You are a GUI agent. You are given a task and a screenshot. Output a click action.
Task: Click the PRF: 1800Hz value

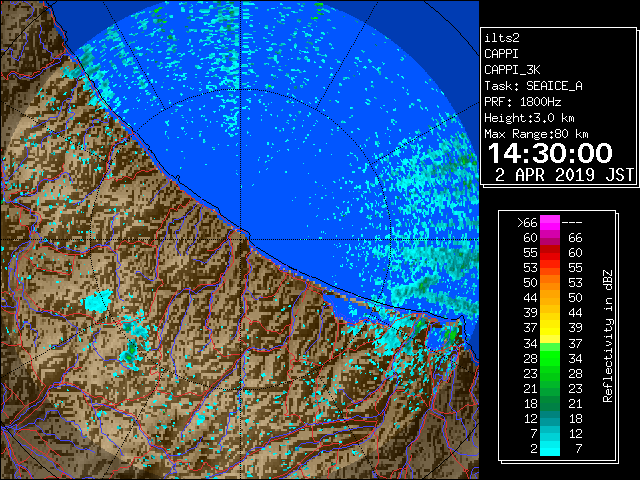pos(522,102)
